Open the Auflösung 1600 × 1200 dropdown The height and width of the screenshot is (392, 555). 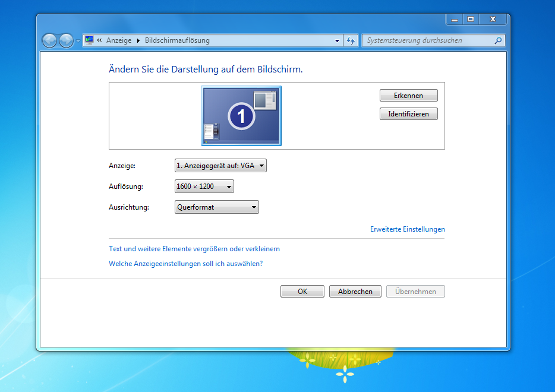204,186
